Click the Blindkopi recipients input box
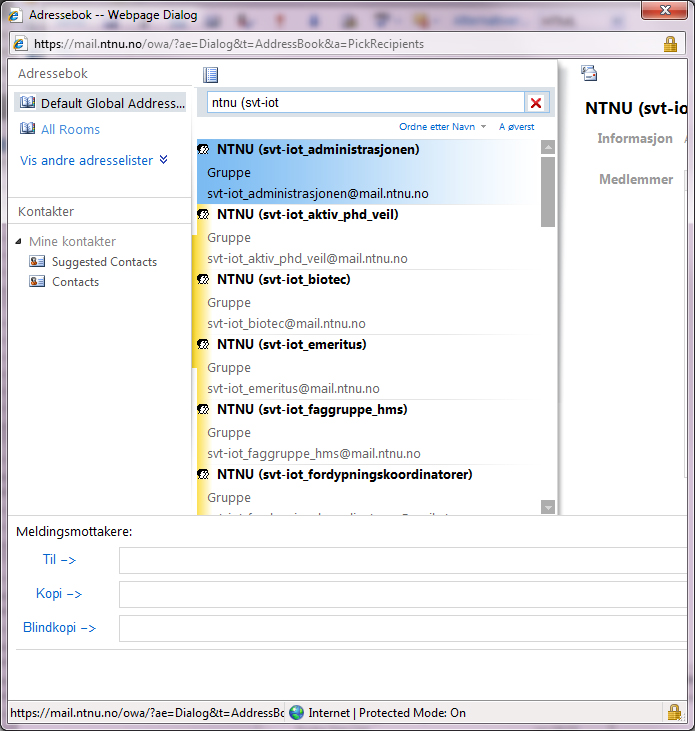695x731 pixels. click(403, 628)
